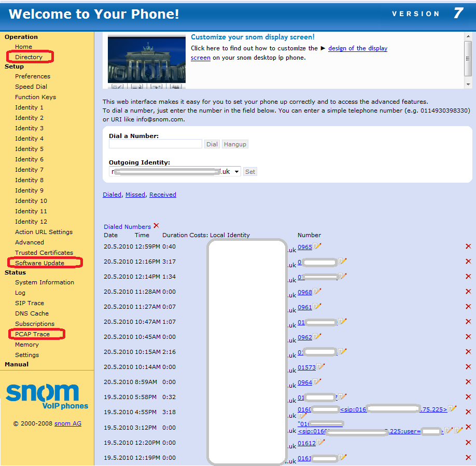Navigate to Software Update in the sidebar
The width and height of the screenshot is (476, 466).
click(x=44, y=263)
